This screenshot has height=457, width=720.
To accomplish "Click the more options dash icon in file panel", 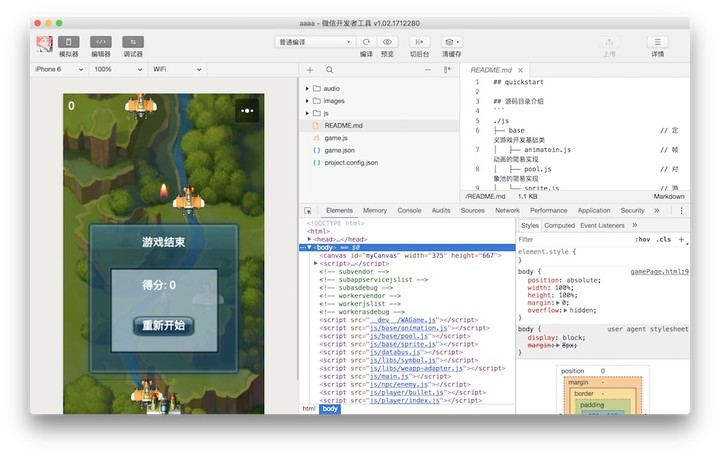I will point(428,70).
